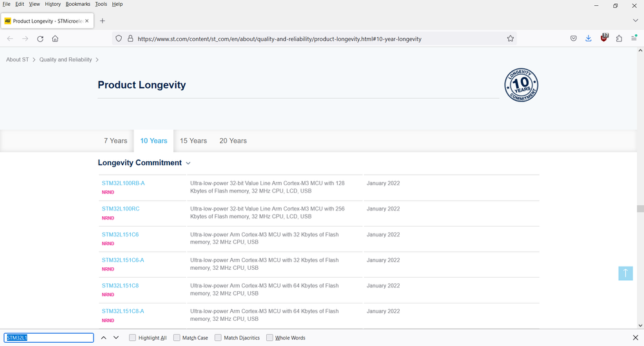The image size is (644, 346).
Task: Open the extensions puzzle menu
Action: [x=619, y=38]
